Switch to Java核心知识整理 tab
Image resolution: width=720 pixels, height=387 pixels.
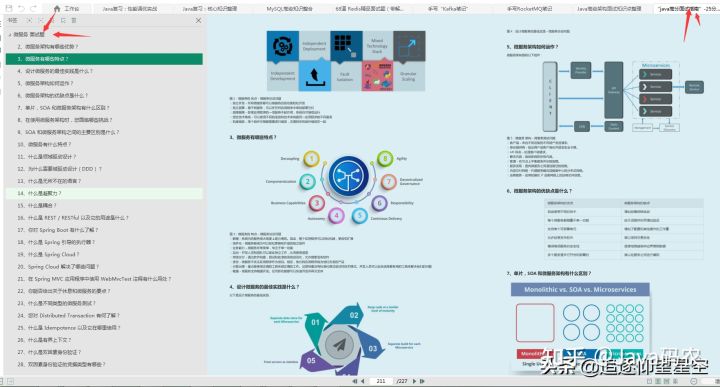click(209, 9)
